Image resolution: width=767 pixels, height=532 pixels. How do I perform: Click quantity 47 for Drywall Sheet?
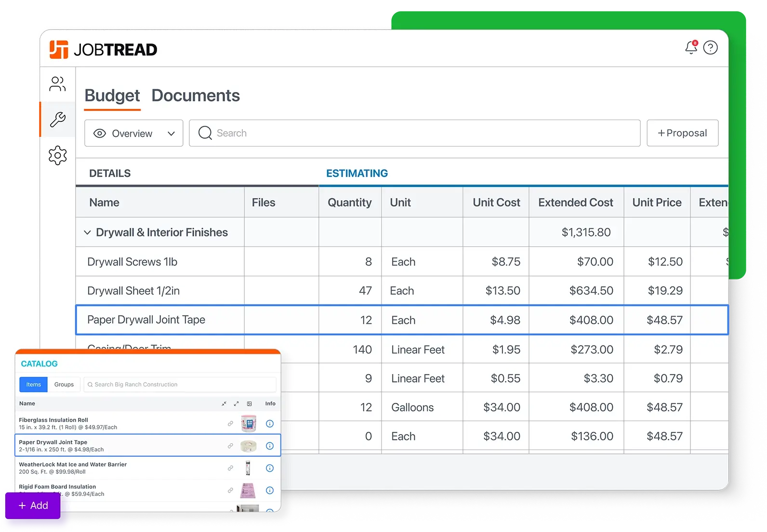click(x=365, y=291)
